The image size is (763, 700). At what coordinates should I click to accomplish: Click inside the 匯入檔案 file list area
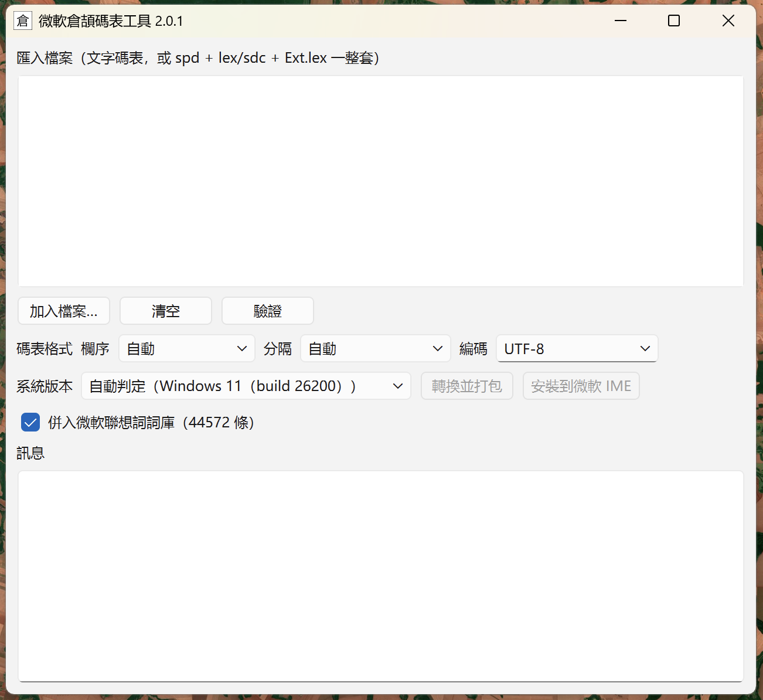381,181
